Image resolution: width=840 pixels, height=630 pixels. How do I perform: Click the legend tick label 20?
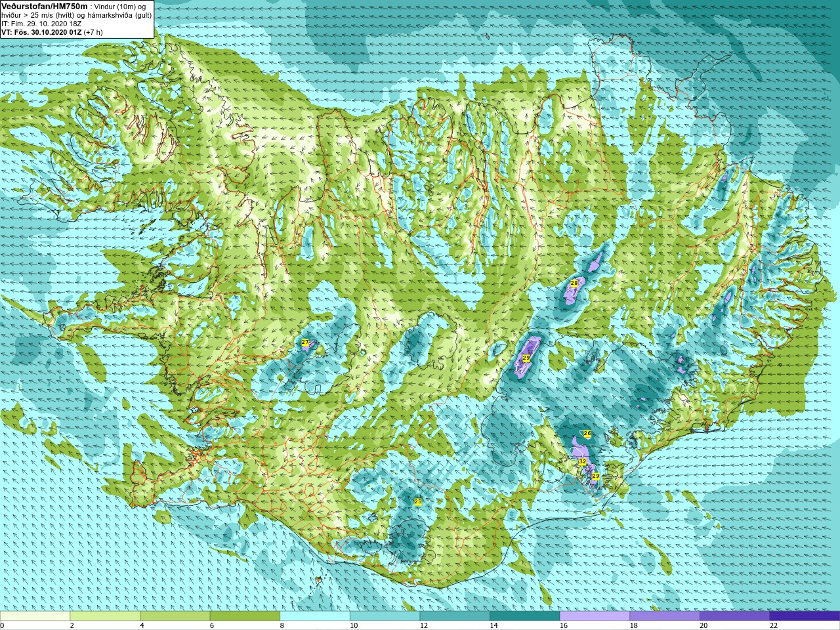703,625
